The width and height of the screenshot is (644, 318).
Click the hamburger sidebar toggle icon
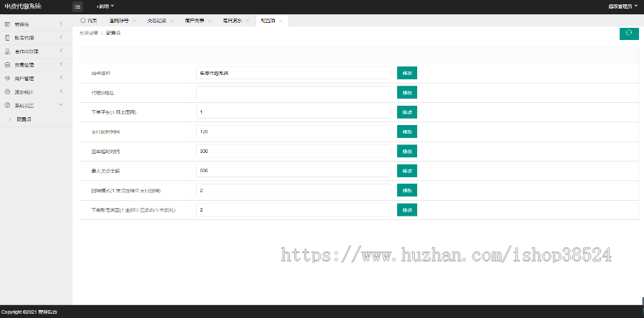coord(78,6)
